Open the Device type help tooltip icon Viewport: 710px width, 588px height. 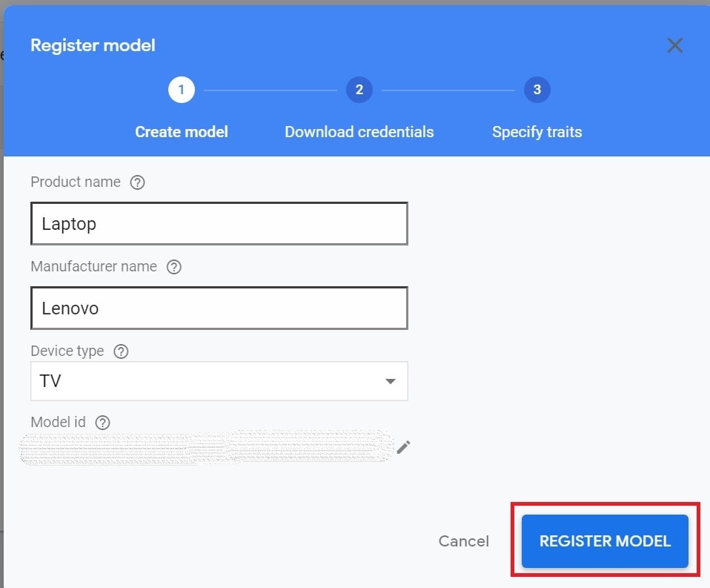coord(121,351)
